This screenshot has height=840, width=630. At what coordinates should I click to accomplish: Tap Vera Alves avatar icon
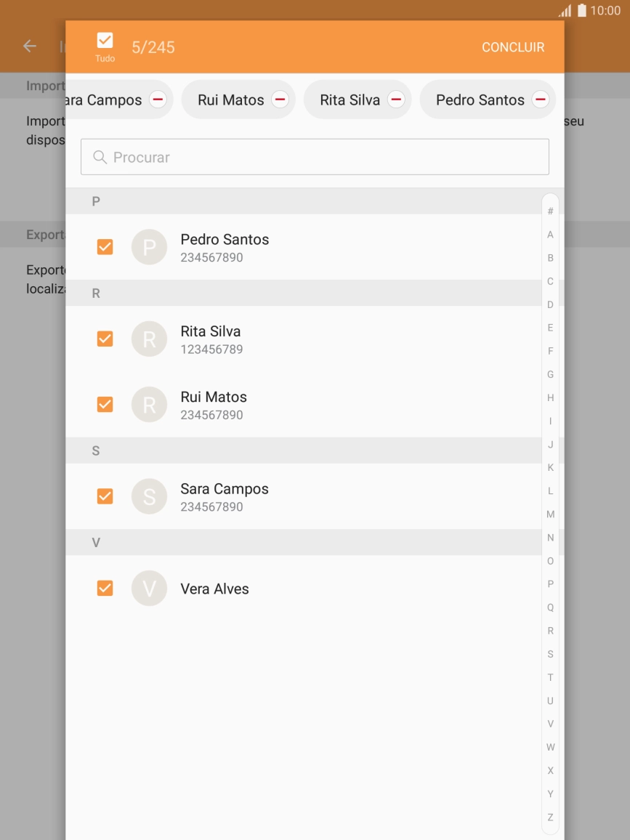(149, 589)
